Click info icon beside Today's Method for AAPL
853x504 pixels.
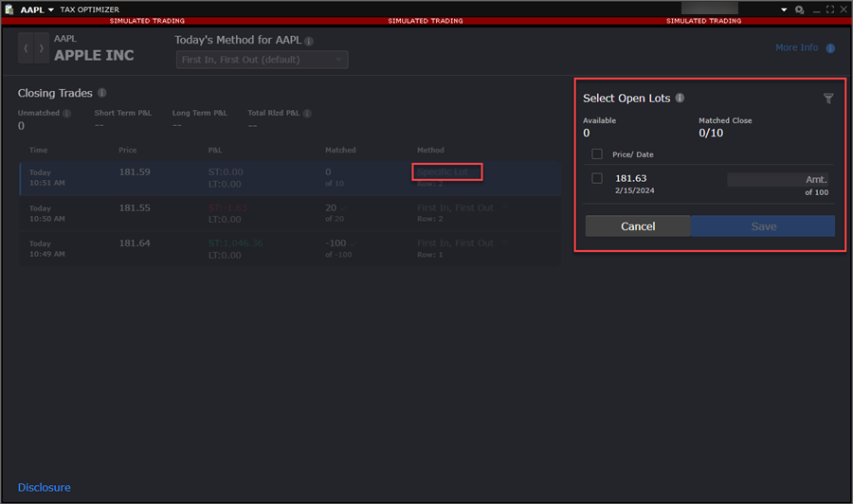[x=308, y=42]
